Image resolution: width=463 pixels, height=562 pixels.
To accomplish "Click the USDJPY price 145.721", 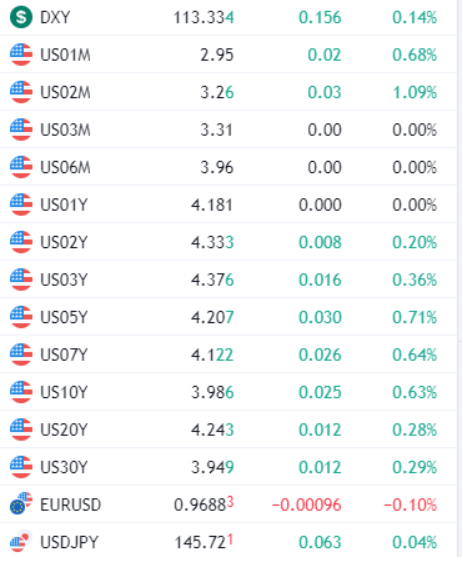I will [x=204, y=542].
